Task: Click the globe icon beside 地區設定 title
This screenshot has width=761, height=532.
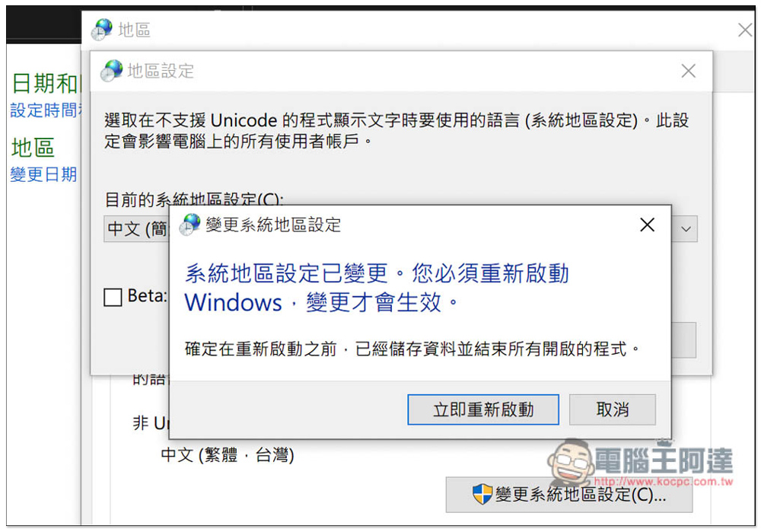Action: 112,71
